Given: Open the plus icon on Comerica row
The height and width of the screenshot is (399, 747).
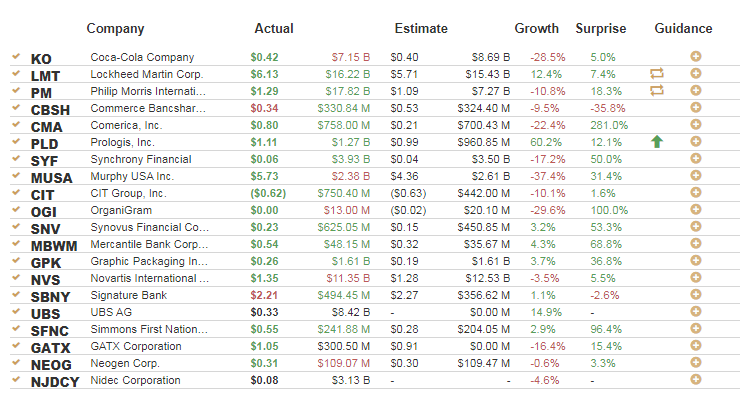Looking at the screenshot, I should (x=696, y=125).
